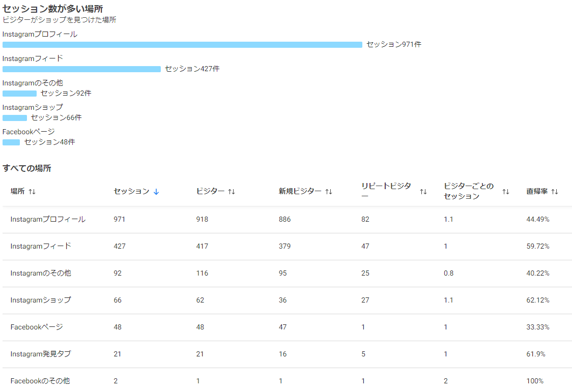Click the Facebookページ session bar

click(11, 142)
